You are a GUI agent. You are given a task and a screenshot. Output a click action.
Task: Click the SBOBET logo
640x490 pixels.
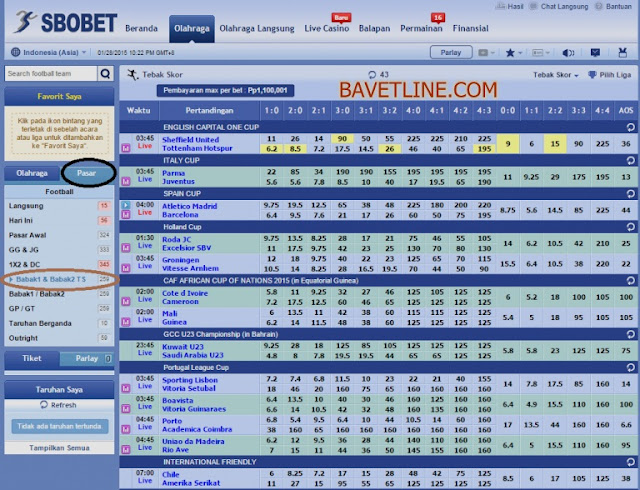click(x=66, y=22)
